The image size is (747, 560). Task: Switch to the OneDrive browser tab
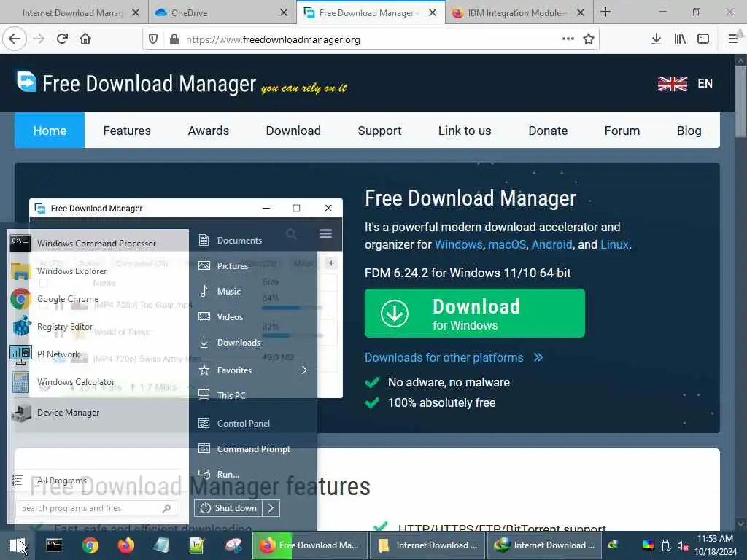tap(222, 12)
